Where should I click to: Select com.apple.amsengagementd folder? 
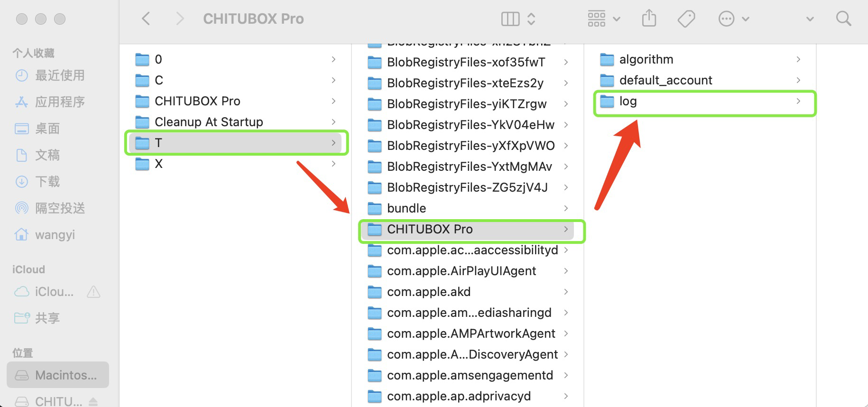point(468,375)
